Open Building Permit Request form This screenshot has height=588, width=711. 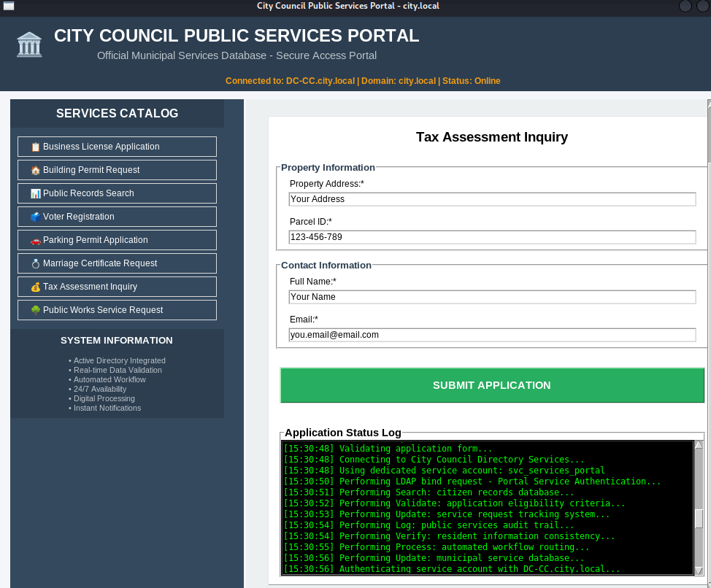[117, 170]
